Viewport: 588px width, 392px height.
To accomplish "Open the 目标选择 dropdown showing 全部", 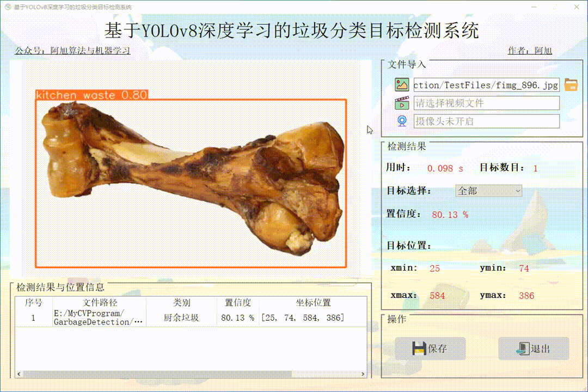I will click(488, 191).
